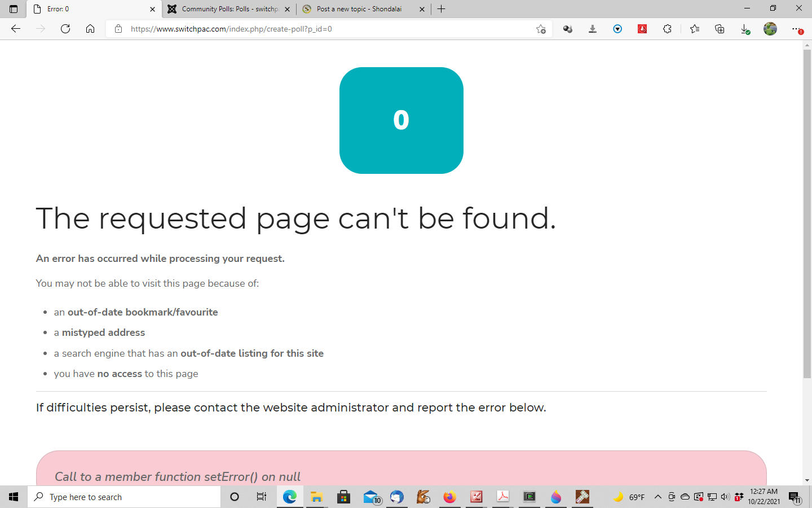Open the Collections icon in toolbar
Image resolution: width=812 pixels, height=508 pixels.
720,29
